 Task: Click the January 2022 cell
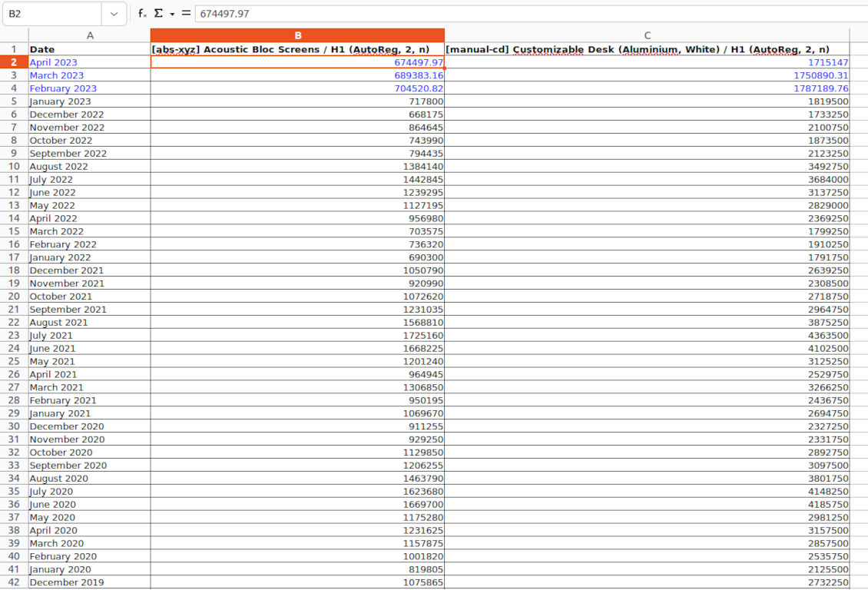pyautogui.click(x=90, y=257)
